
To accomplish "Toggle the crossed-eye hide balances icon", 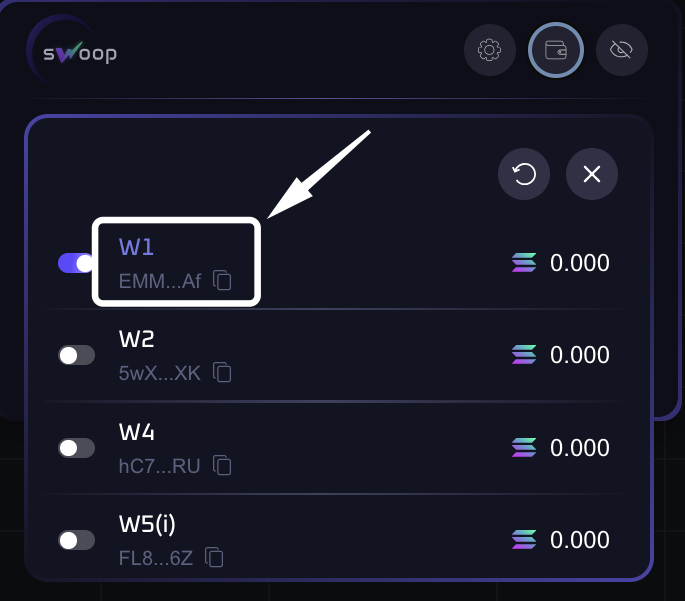I will tap(622, 49).
